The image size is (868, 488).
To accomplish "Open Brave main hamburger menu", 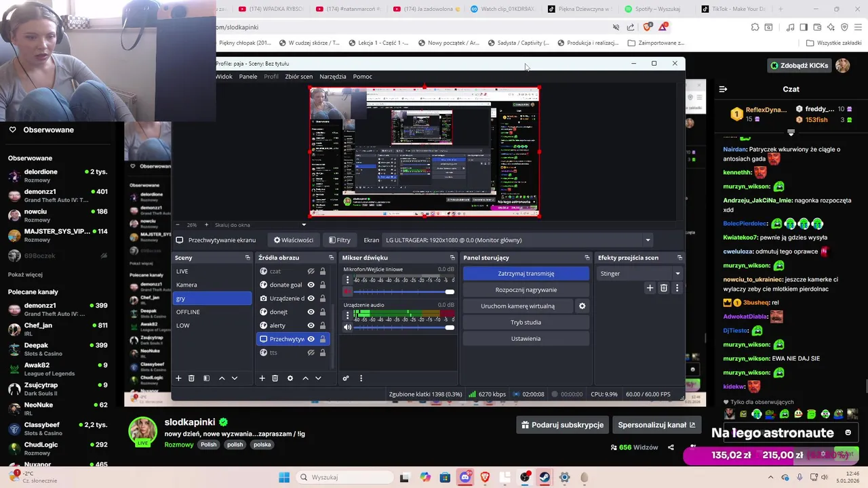I will pos(857,27).
